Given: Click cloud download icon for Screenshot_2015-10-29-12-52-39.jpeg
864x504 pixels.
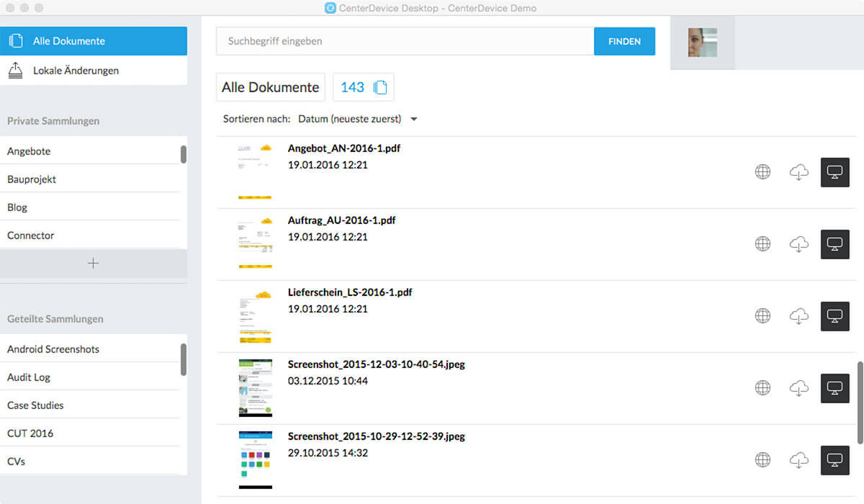Looking at the screenshot, I should [x=798, y=460].
